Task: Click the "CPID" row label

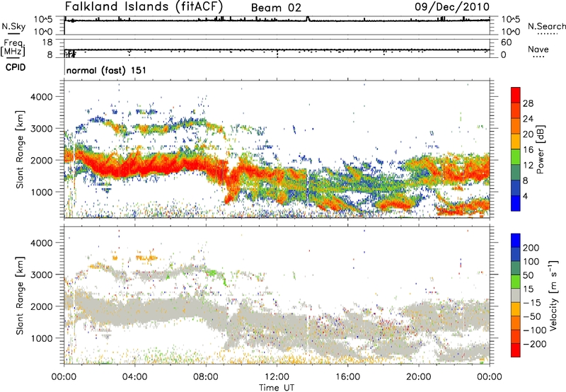Action: [16, 67]
